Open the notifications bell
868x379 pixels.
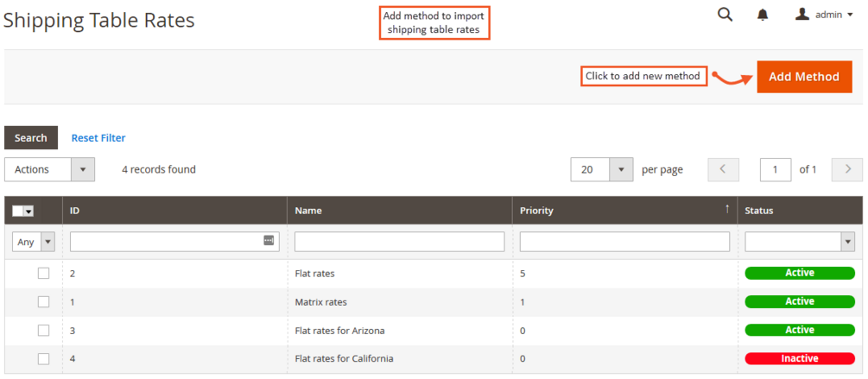763,15
